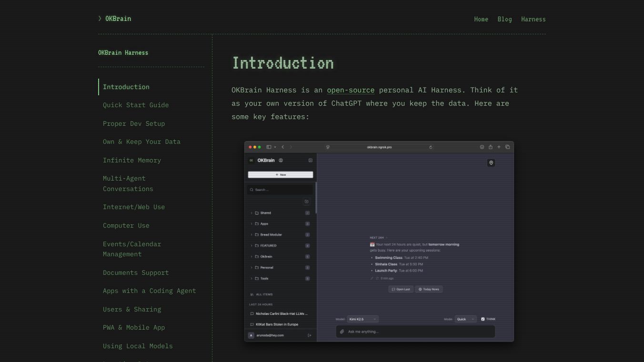Image resolution: width=644 pixels, height=362 pixels.
Task: Follow the open-source link
Action: [351, 90]
